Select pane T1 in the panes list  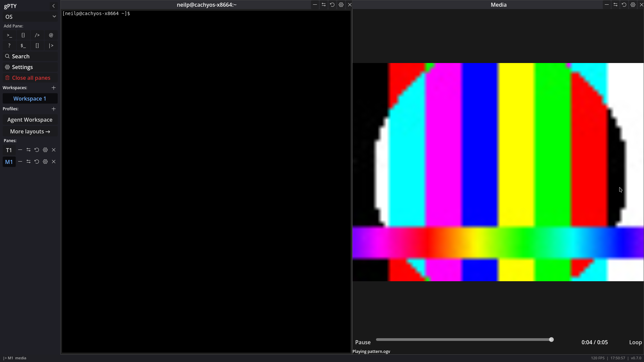click(x=9, y=150)
